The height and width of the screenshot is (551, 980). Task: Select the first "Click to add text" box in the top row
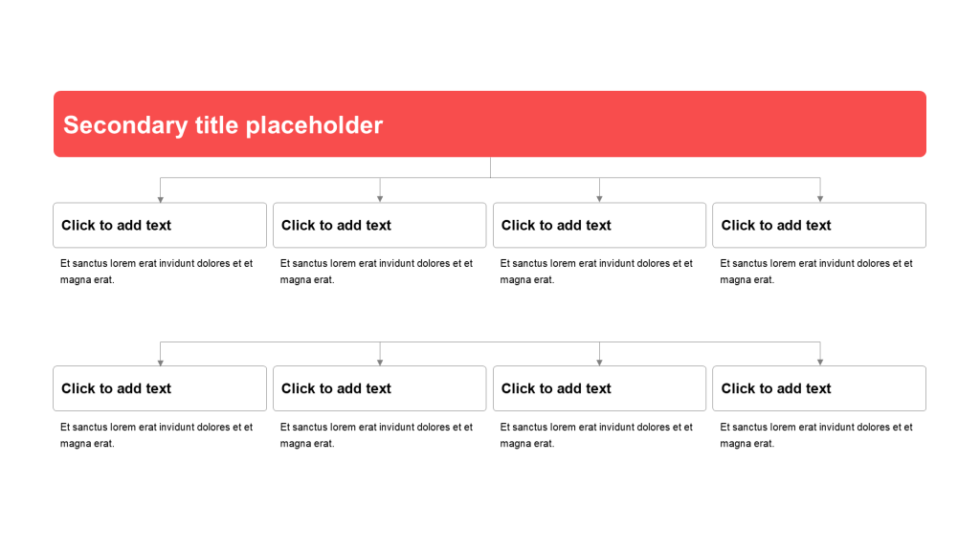160,226
